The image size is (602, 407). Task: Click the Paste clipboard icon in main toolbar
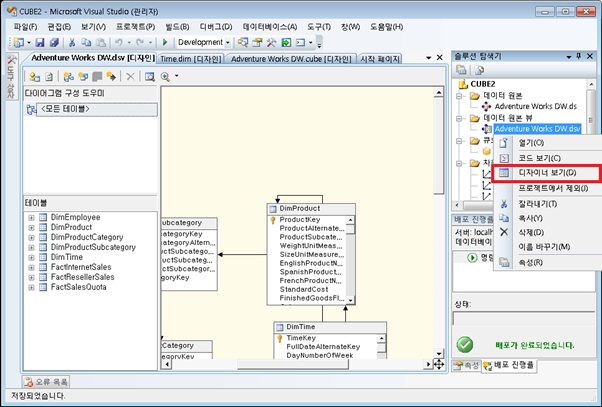point(101,42)
